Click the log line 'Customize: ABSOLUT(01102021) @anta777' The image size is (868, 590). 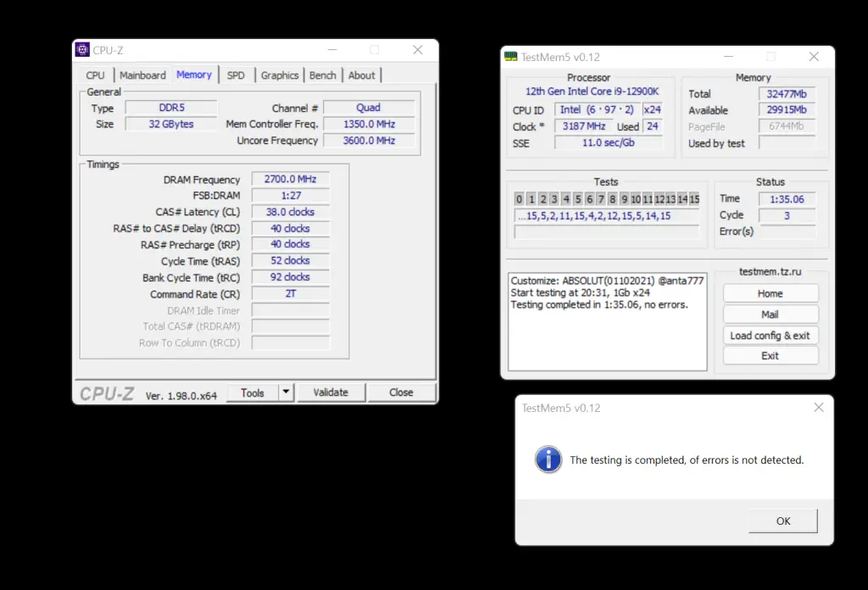[607, 281]
